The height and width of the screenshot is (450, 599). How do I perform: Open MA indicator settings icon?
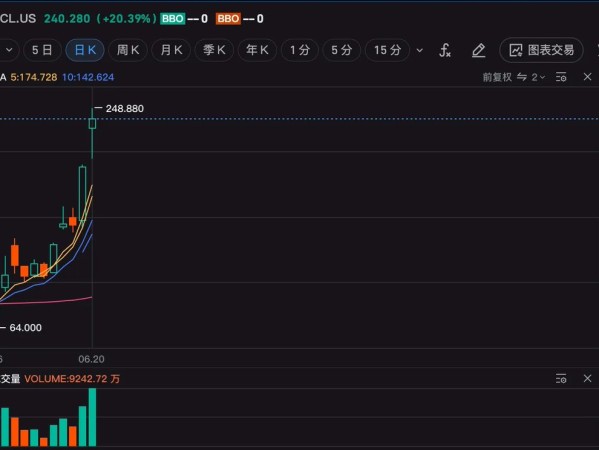pos(561,77)
